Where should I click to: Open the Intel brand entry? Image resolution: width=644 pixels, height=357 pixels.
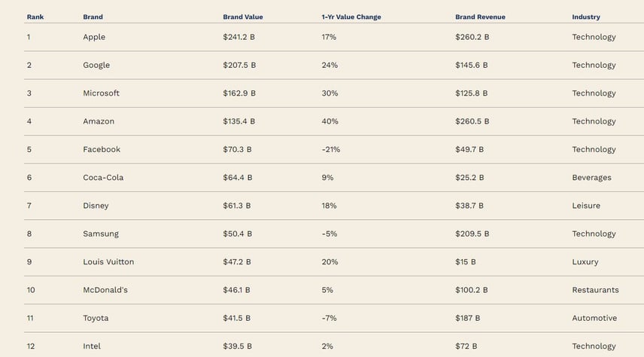(92, 346)
